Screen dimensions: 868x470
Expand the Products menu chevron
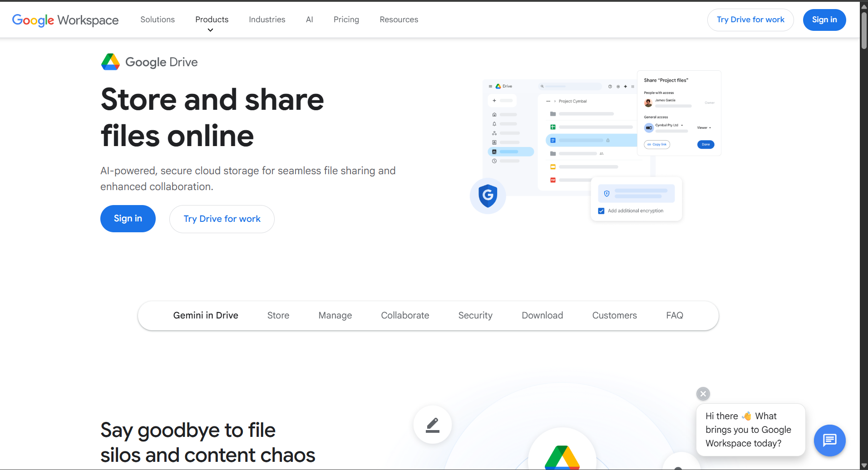(x=210, y=30)
